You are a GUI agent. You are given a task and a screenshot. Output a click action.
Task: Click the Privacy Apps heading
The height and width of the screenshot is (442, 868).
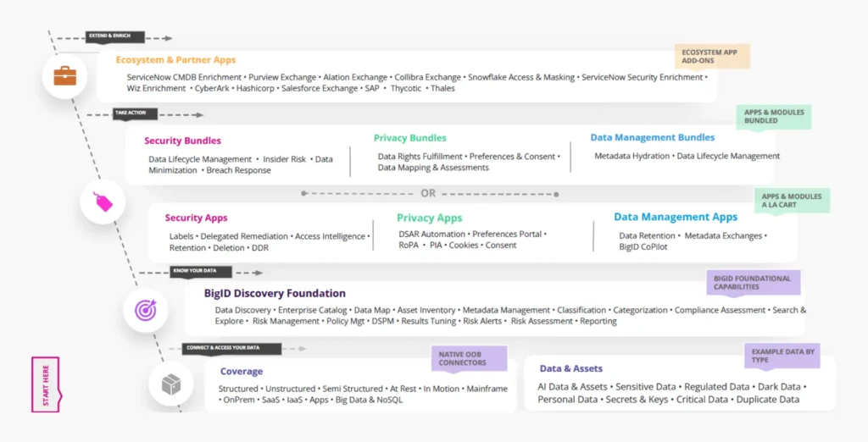(x=429, y=218)
